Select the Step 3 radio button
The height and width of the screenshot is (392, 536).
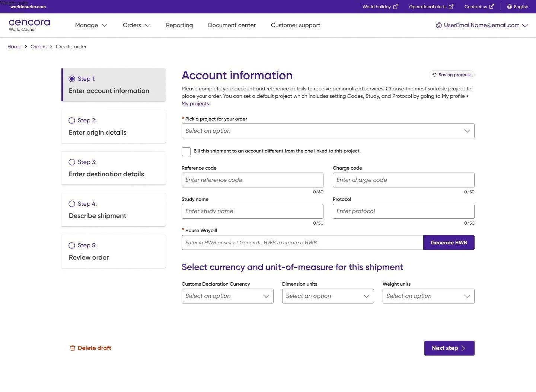click(72, 162)
